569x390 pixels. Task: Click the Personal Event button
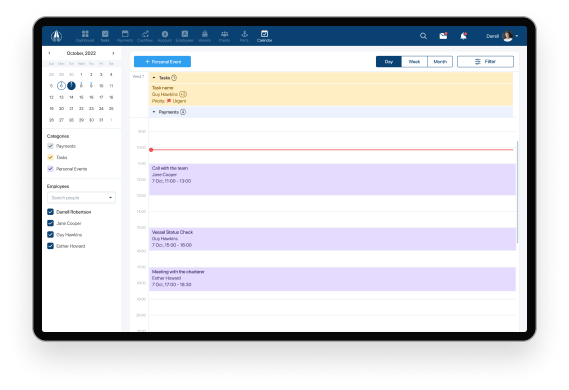[x=162, y=62]
